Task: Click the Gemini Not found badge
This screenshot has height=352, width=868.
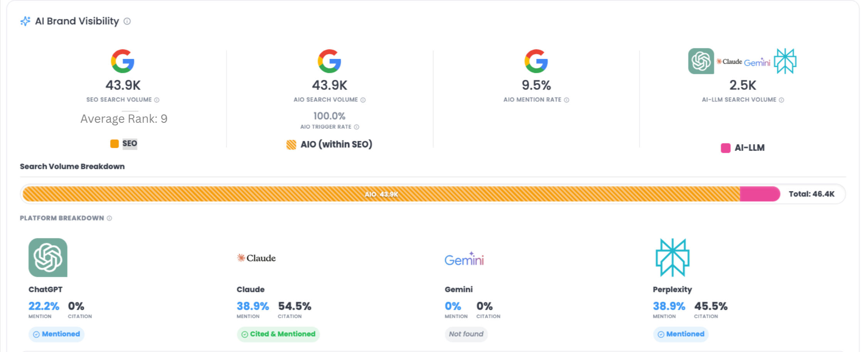Action: [x=466, y=334]
